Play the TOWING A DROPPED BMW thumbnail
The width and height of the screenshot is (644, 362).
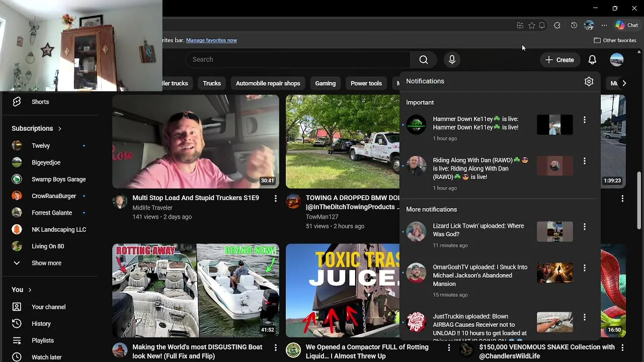point(343,141)
